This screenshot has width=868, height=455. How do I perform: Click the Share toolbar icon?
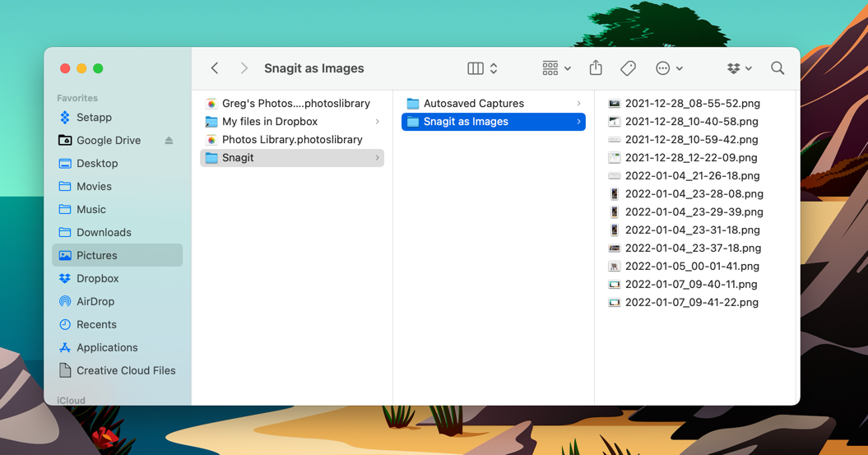596,67
